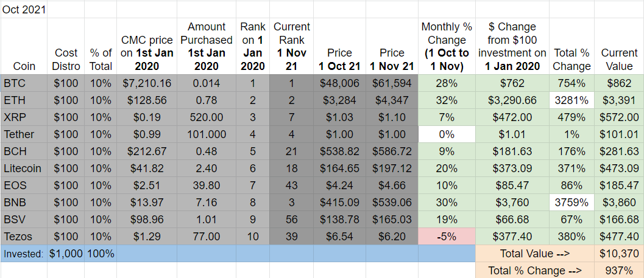The image size is (644, 278).
Task: Select ETH dollar change $3,290.66
Action: pyautogui.click(x=512, y=100)
